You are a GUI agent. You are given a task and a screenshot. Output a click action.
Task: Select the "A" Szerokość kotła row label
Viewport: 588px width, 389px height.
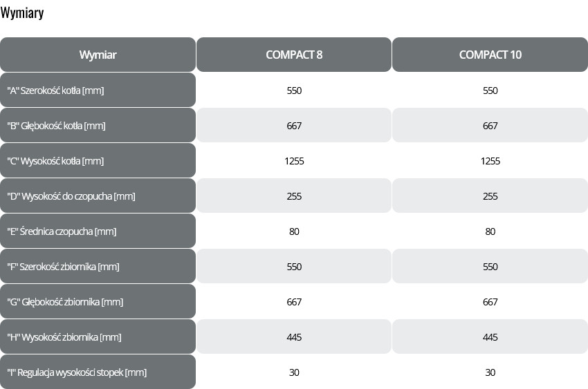point(55,91)
